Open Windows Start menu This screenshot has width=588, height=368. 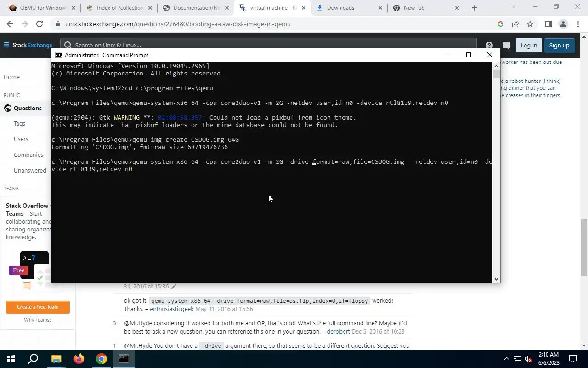tap(11, 359)
